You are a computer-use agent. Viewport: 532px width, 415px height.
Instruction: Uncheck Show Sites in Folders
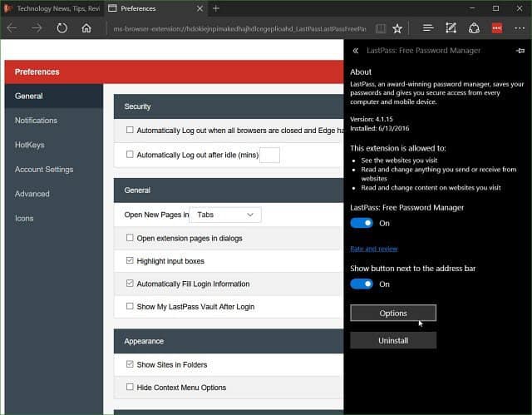click(x=130, y=364)
